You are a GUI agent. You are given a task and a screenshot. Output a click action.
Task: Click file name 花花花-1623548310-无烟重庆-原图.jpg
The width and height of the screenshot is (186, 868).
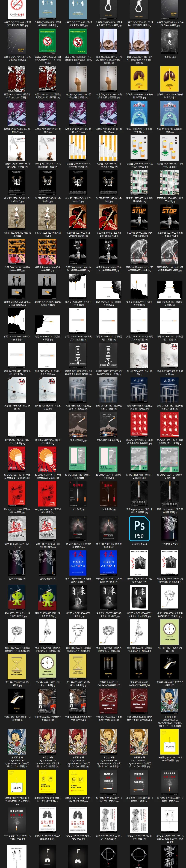coord(170,200)
